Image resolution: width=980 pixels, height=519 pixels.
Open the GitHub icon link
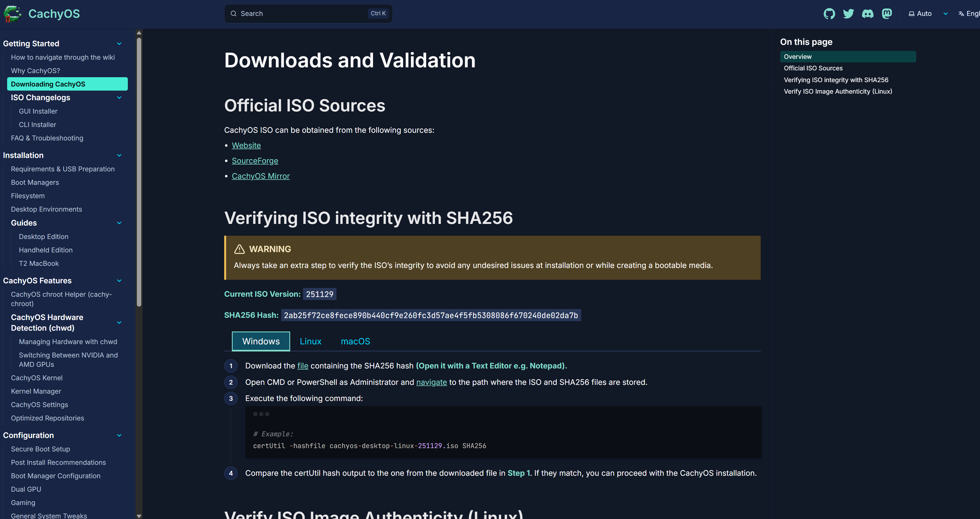click(x=829, y=14)
